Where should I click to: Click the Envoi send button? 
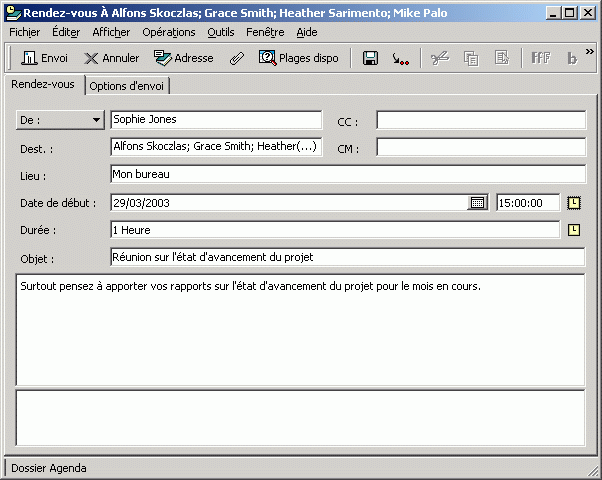(x=44, y=58)
